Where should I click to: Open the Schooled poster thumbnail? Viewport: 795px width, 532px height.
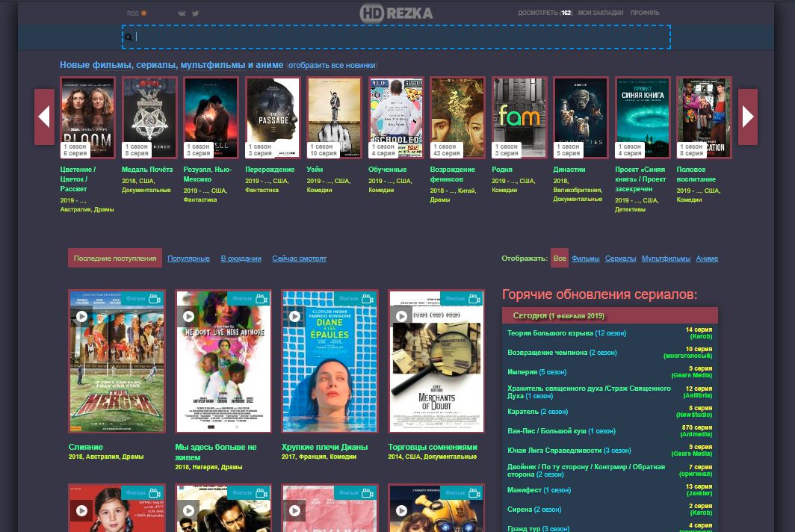click(396, 117)
